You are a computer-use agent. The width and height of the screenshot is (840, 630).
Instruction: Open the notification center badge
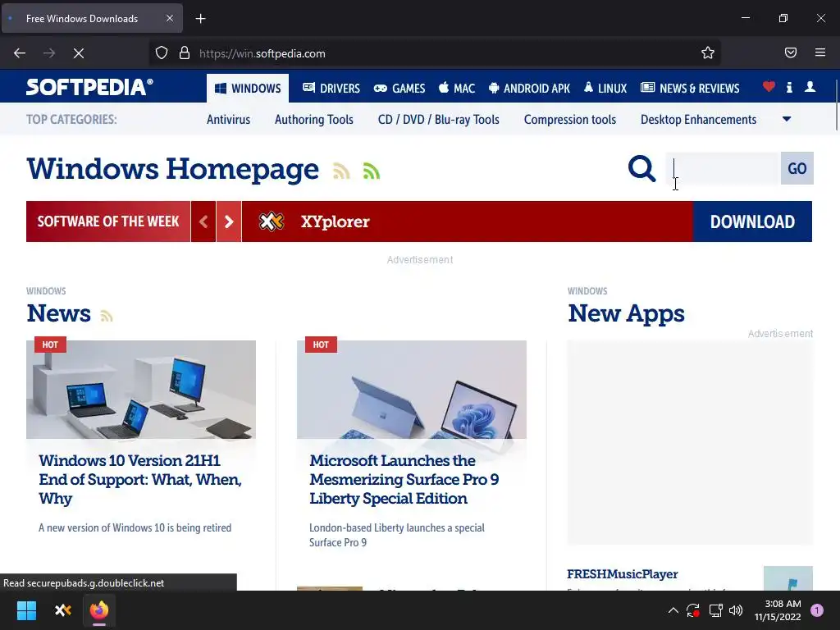(816, 610)
